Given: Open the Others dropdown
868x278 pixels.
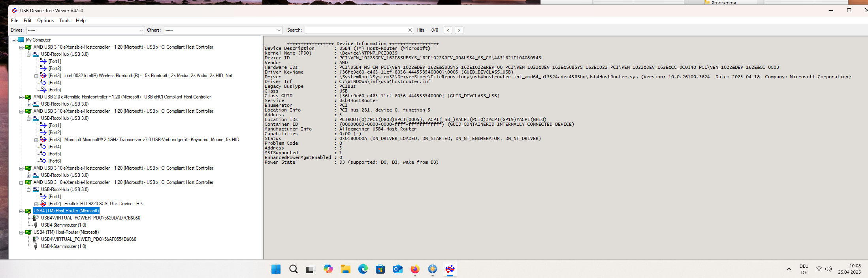Looking at the screenshot, I should tap(223, 30).
